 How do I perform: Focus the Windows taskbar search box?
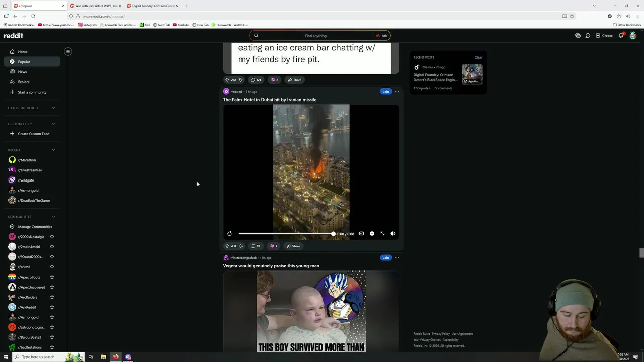coord(48,357)
